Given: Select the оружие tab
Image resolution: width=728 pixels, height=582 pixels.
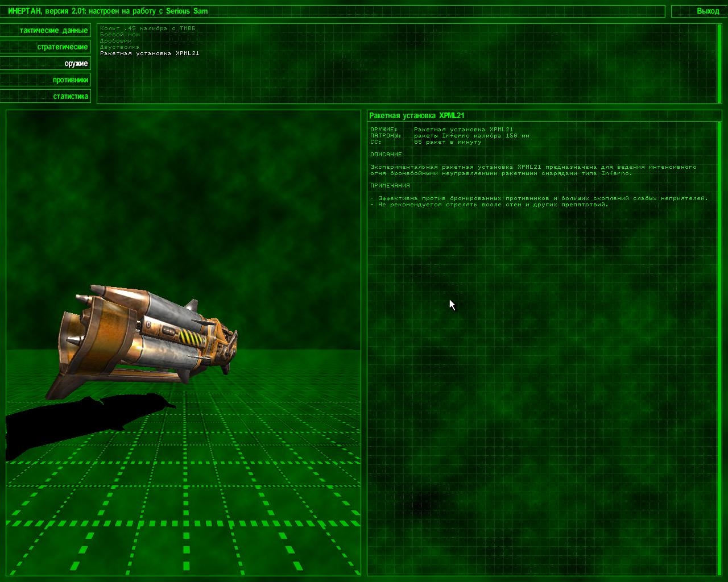Looking at the screenshot, I should click(45, 64).
